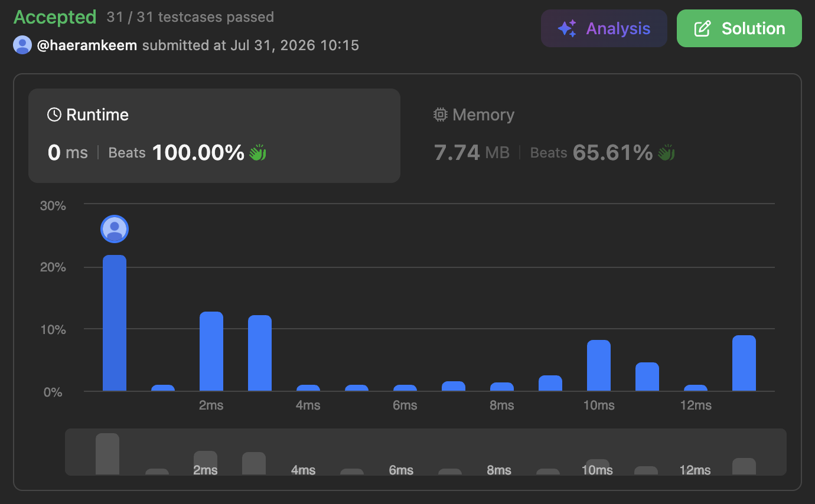The image size is (815, 504).
Task: Select the 2ms bar in the histogram
Action: (x=211, y=351)
